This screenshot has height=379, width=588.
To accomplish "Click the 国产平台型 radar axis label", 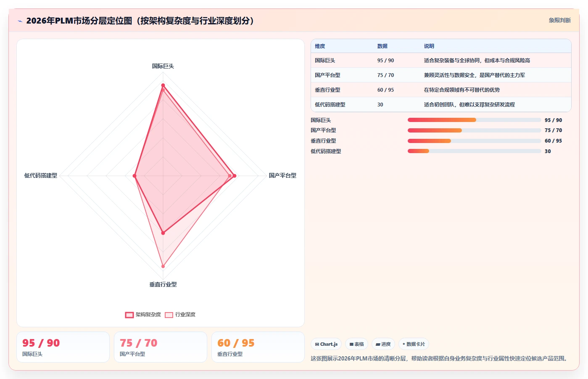I will click(282, 175).
